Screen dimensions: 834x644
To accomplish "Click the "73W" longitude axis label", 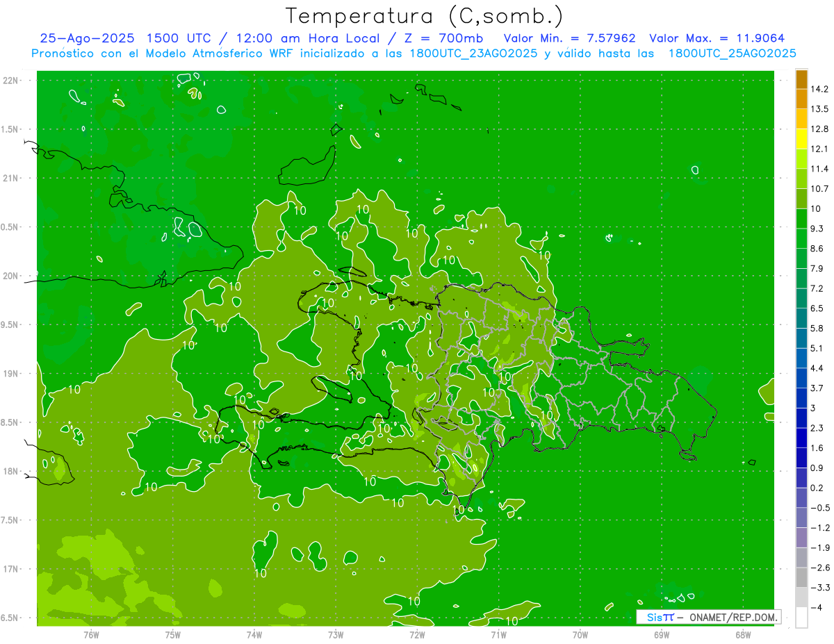I will click(x=336, y=635).
